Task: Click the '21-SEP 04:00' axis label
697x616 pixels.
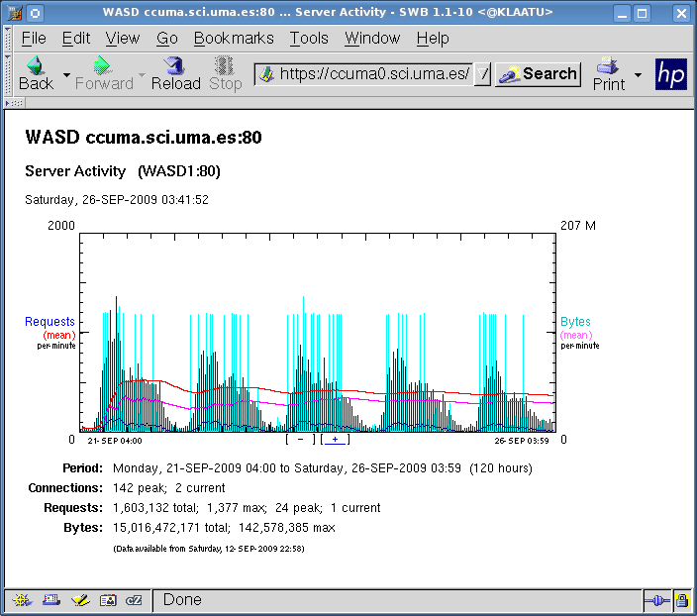Action: coord(115,441)
